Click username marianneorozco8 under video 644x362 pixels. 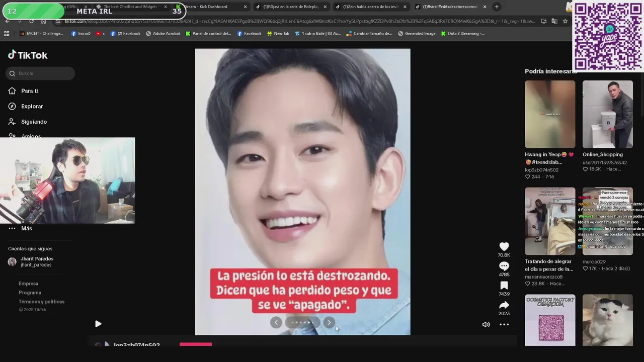pos(543,277)
